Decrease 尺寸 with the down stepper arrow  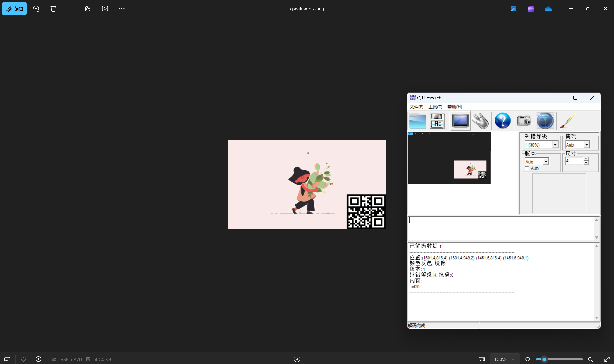(x=586, y=163)
